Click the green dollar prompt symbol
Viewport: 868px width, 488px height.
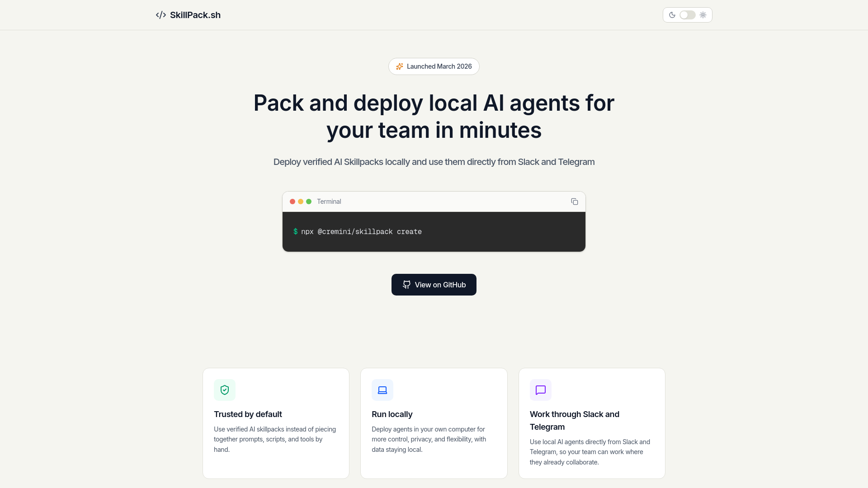click(296, 232)
